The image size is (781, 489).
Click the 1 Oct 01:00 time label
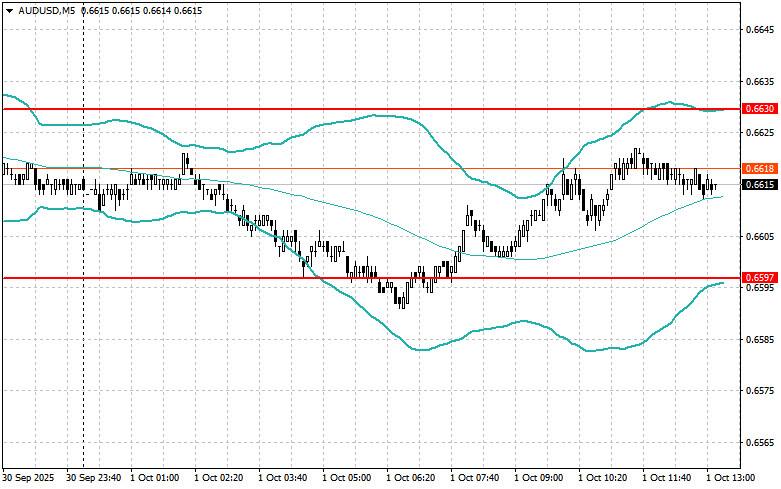[154, 478]
